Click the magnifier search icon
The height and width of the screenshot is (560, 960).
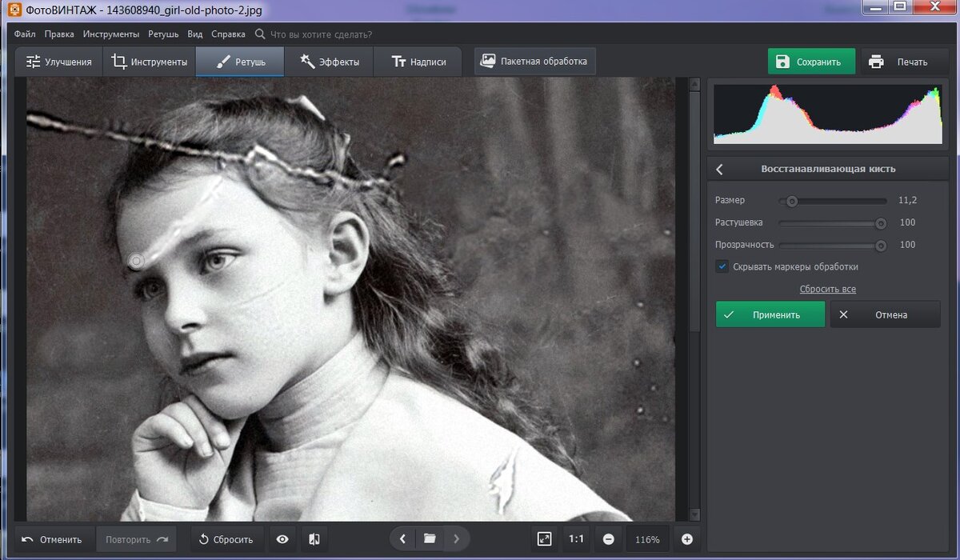260,34
